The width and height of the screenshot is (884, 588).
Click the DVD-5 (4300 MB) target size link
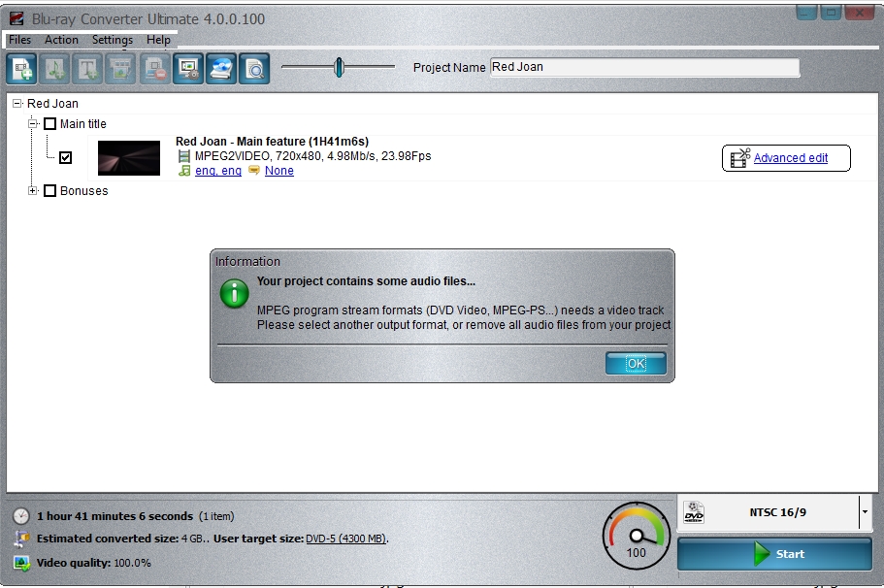[346, 539]
